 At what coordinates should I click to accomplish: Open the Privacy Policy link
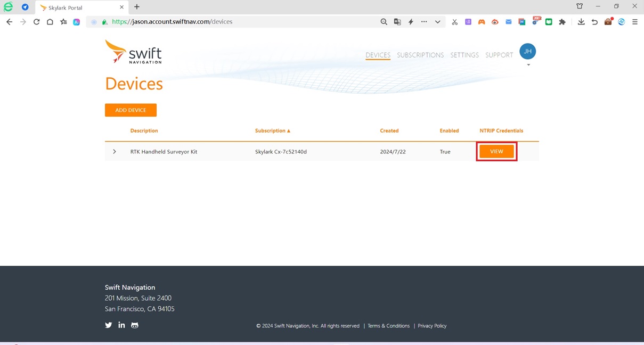coord(432,326)
